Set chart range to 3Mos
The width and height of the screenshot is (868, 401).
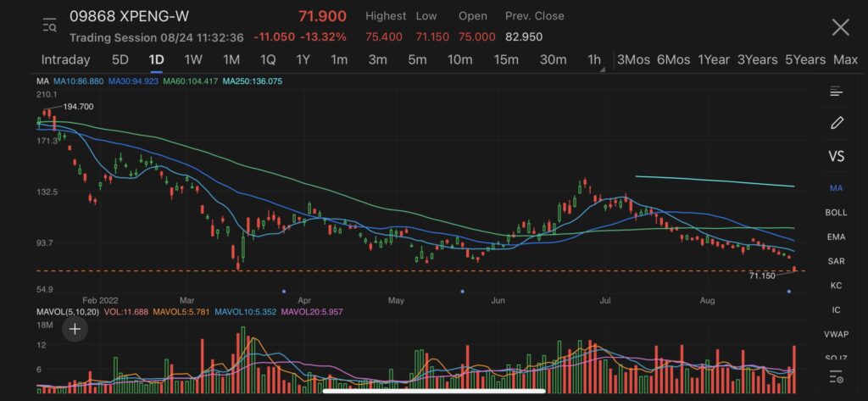click(x=633, y=60)
